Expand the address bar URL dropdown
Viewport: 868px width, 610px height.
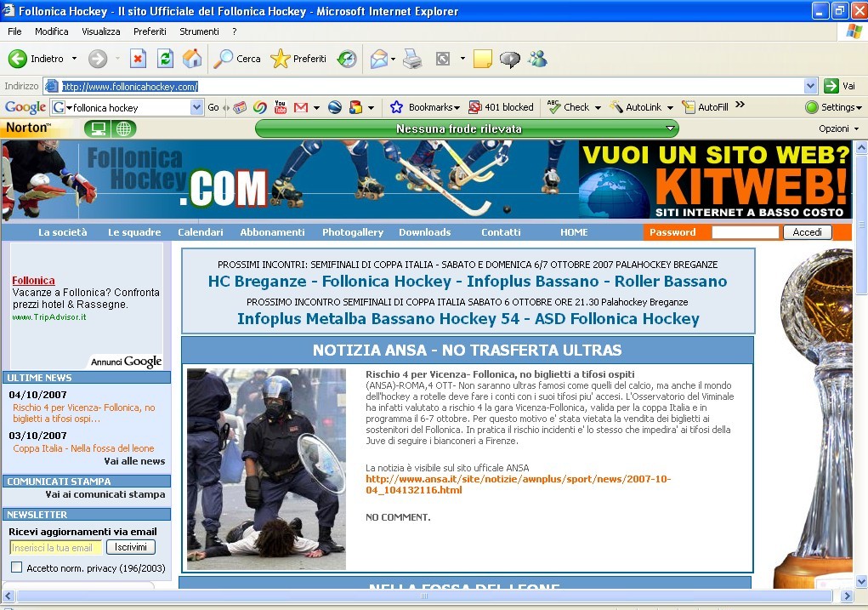tap(810, 86)
